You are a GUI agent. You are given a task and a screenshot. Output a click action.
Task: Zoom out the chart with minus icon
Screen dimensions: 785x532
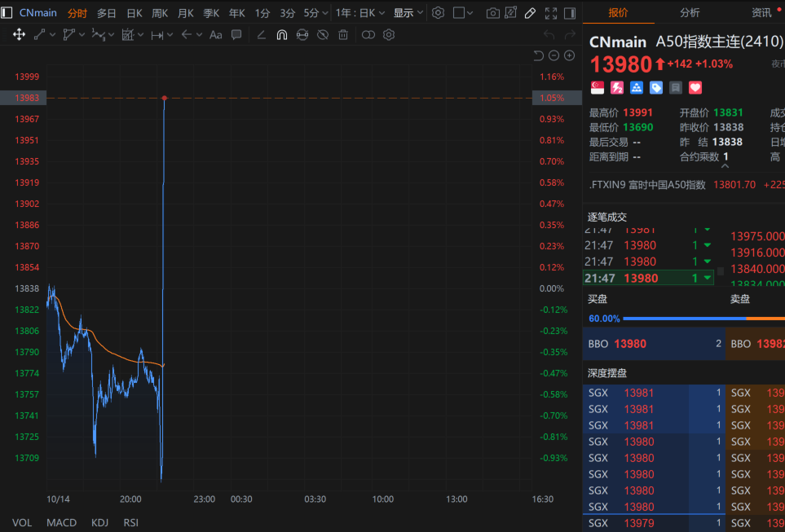click(554, 55)
